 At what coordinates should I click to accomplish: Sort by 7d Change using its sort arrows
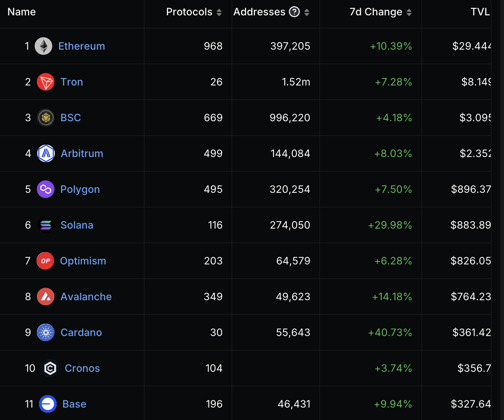click(409, 12)
